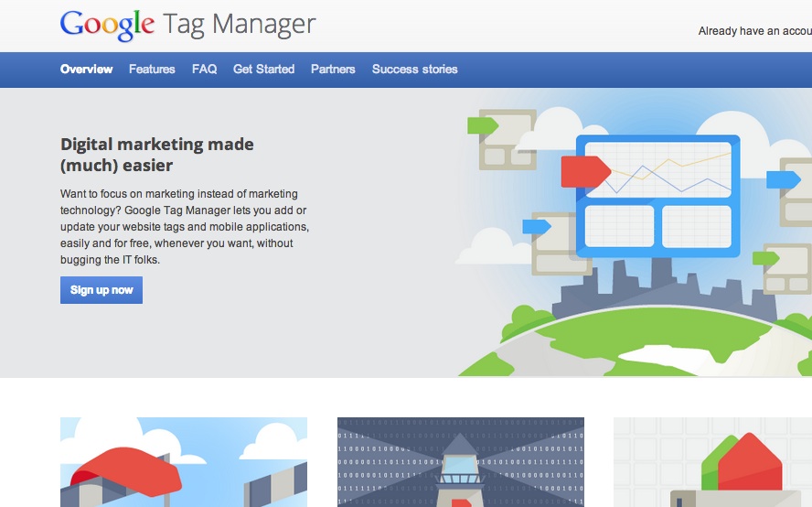The height and width of the screenshot is (507, 812).
Task: Open the red tag gate thumbnail card
Action: 184,462
